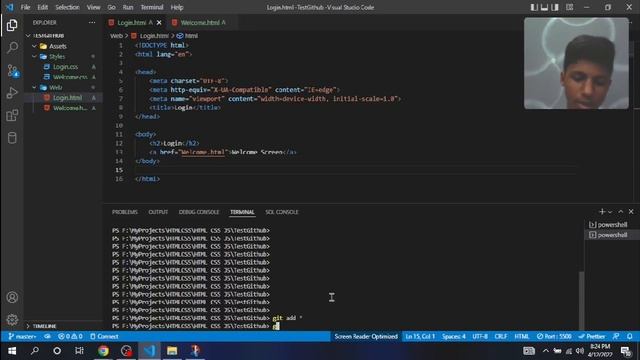Image resolution: width=640 pixels, height=360 pixels.
Task: Open the new terminal launch profile dropdown
Action: 610,212
